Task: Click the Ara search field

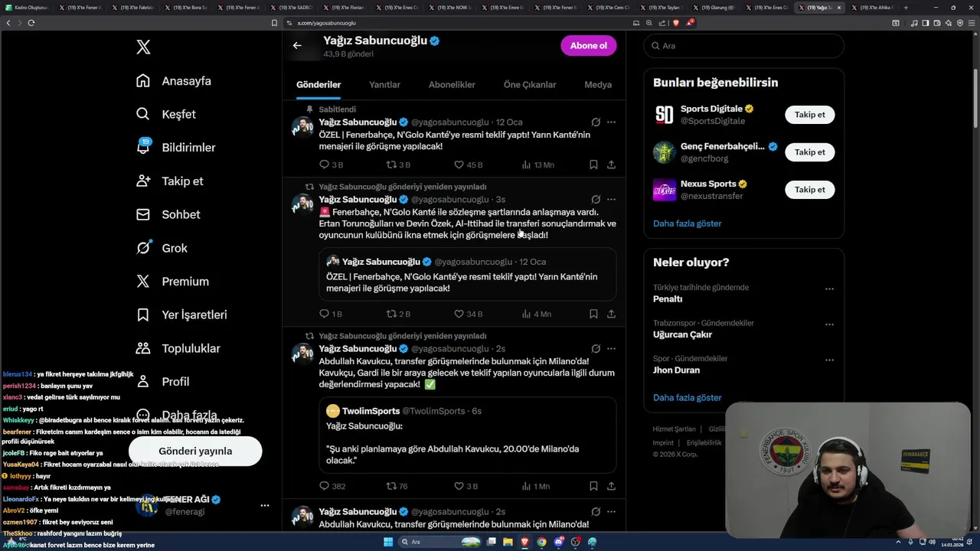Action: 743,46
